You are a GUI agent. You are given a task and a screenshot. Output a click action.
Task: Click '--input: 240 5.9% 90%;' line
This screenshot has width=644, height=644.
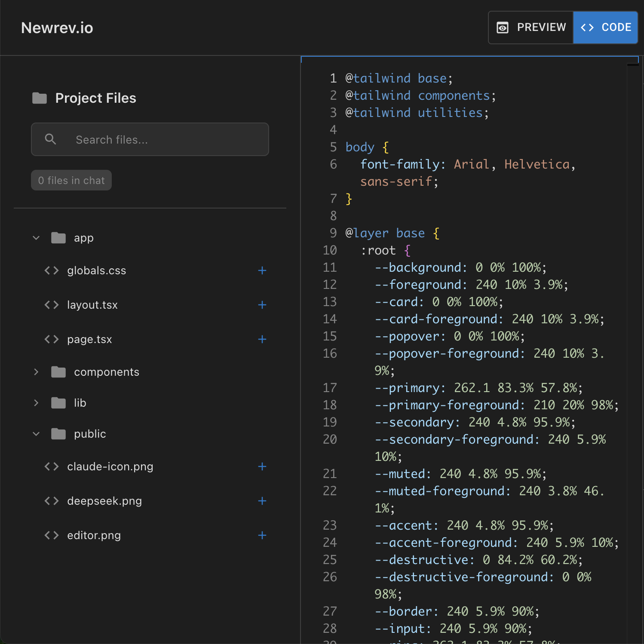[x=454, y=629]
